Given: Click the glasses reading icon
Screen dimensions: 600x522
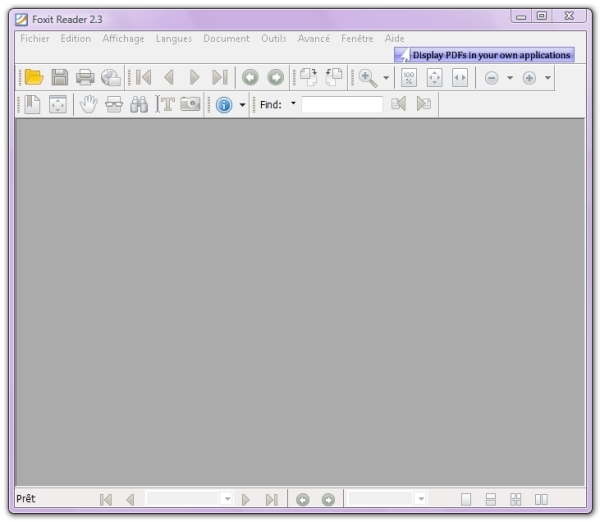Looking at the screenshot, I should (114, 104).
